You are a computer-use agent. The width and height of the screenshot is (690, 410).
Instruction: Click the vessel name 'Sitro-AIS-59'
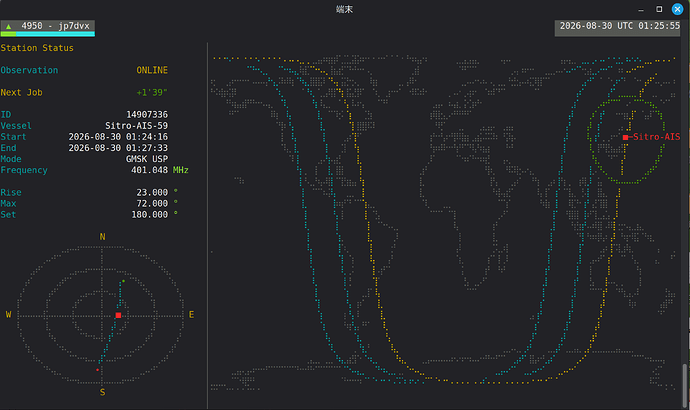136,126
